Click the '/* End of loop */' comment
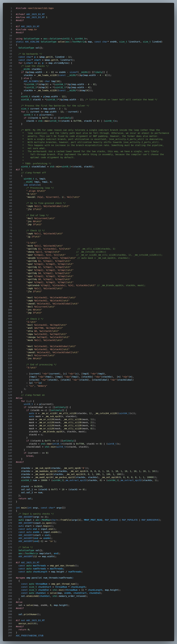 click(x=38, y=215)
